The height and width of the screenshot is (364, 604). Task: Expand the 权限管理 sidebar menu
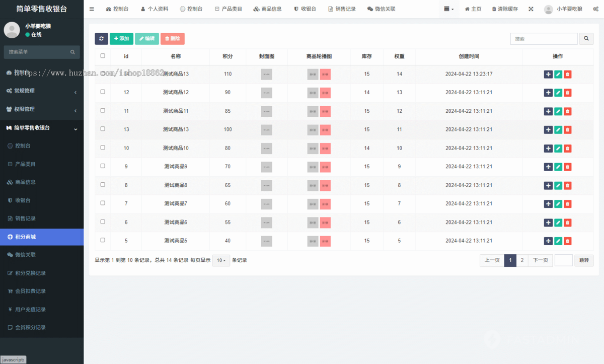click(42, 109)
